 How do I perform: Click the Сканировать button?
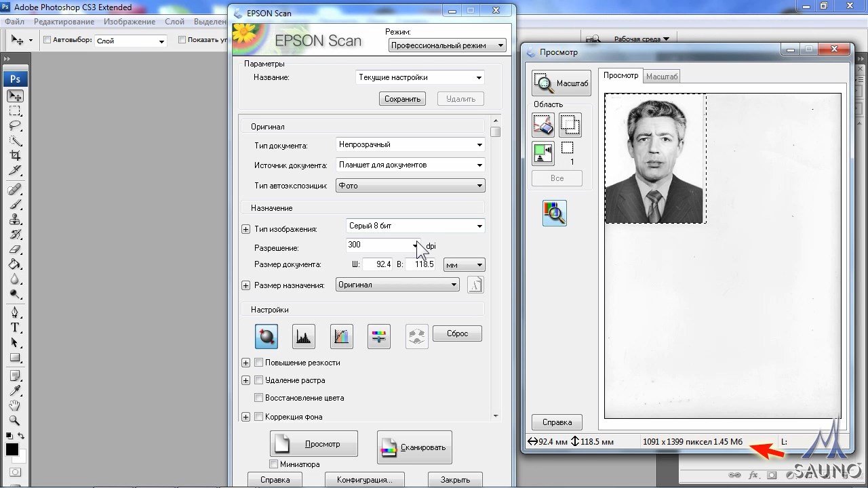coord(414,447)
